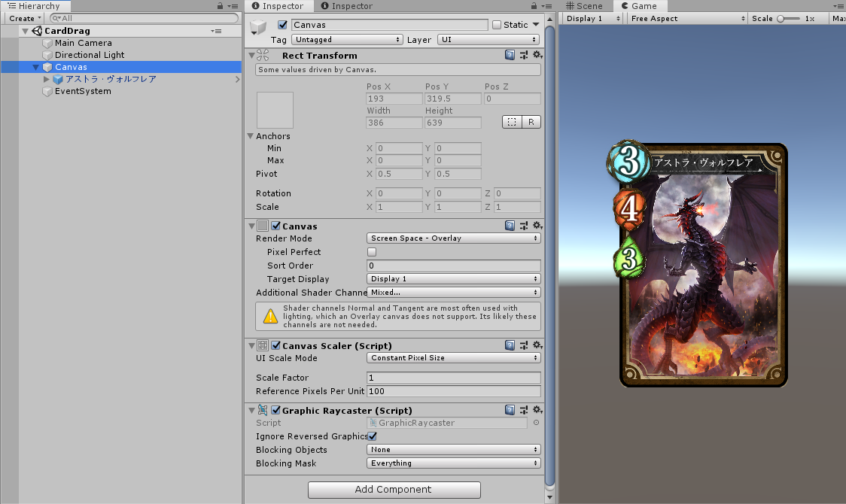The width and height of the screenshot is (846, 504).
Task: Toggle the Canvas GameObject active checkbox
Action: click(282, 25)
